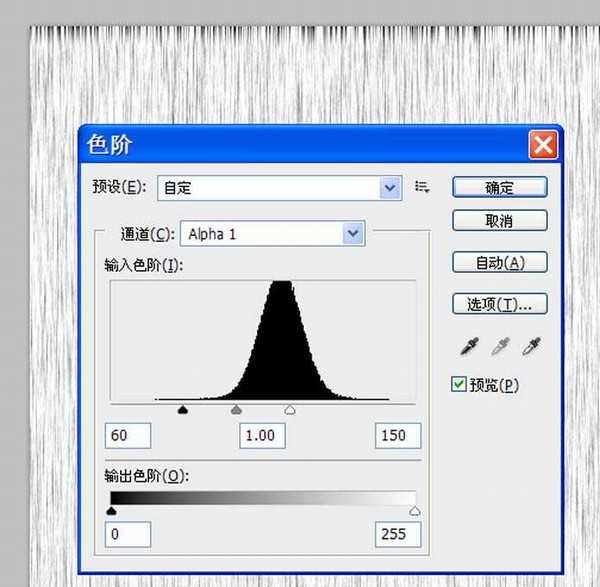Click the output black level slider

pos(111,511)
